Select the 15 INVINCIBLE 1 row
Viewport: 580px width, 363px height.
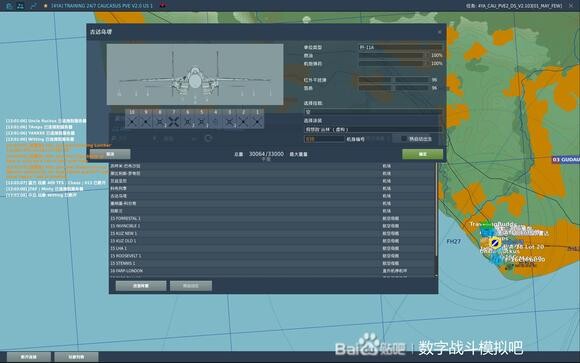272,226
